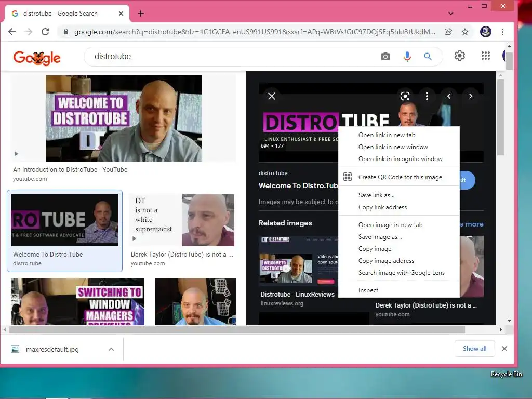Close the image preview panel
The image size is (532, 399).
tap(271, 96)
